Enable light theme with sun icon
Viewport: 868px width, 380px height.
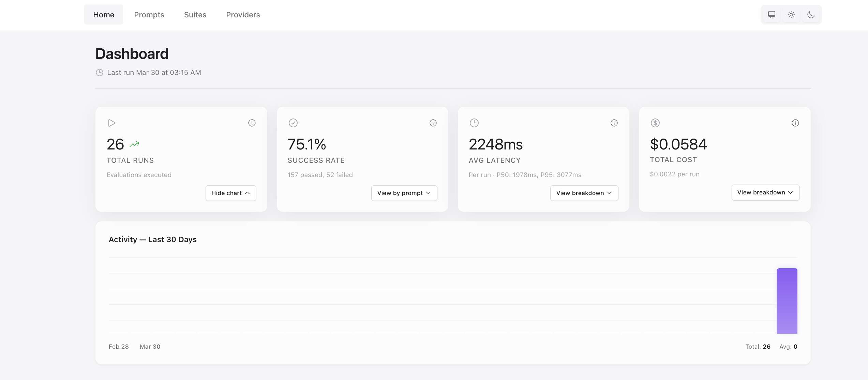pos(791,15)
